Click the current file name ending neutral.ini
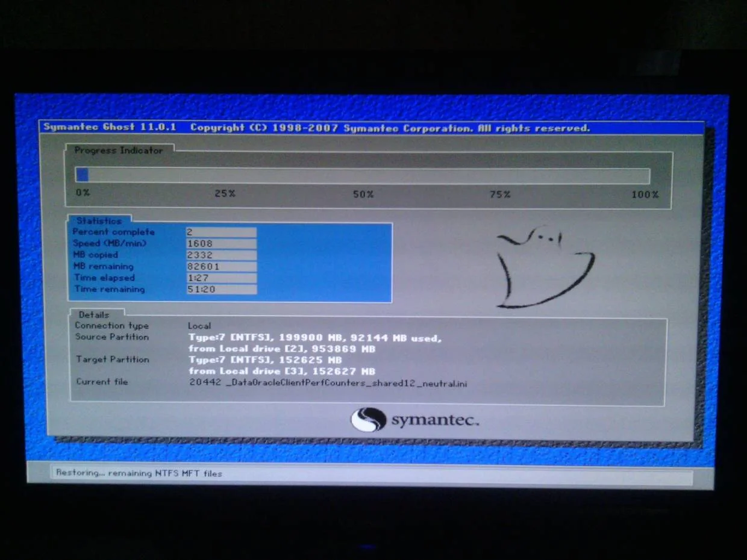The image size is (747, 560). tap(328, 383)
